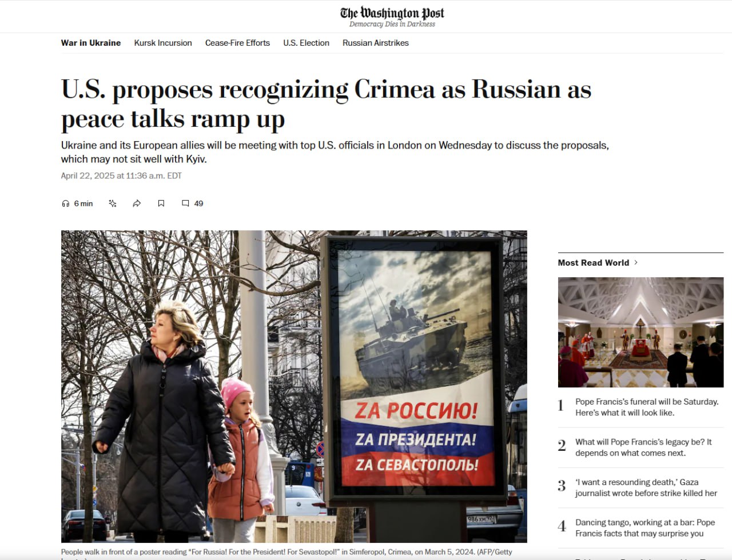Select the Russian Airstrikes topic
Viewport: 732px width, 560px height.
(376, 43)
